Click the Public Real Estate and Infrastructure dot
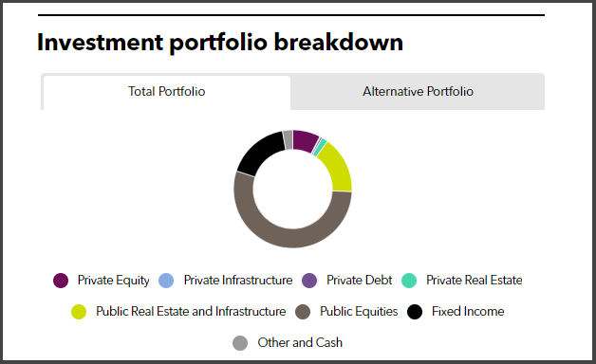This screenshot has height=364, width=596. (x=79, y=312)
